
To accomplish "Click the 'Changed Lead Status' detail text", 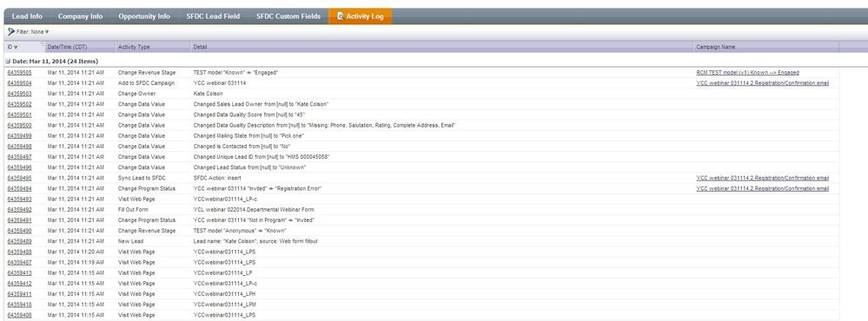I will tap(249, 167).
